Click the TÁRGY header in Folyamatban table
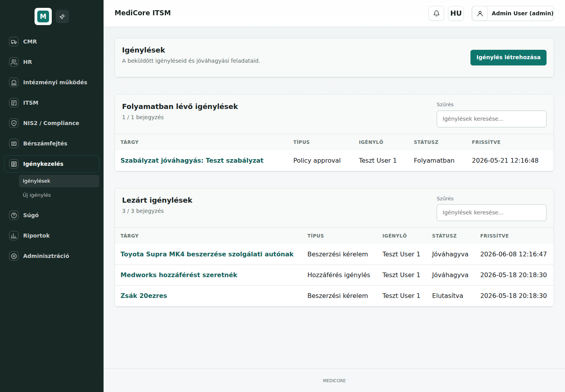This screenshot has width=565, height=392. [129, 142]
